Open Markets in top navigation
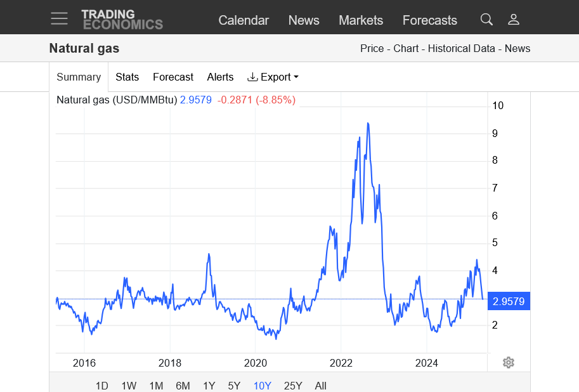Screen dimensions: 579x392 click(361, 20)
